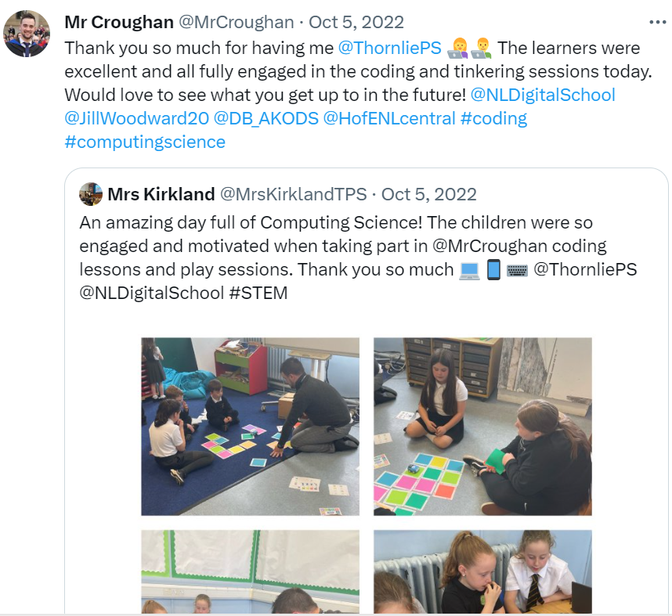The height and width of the screenshot is (616, 672).
Task: Click the Mr Croughan display name
Action: 119,22
